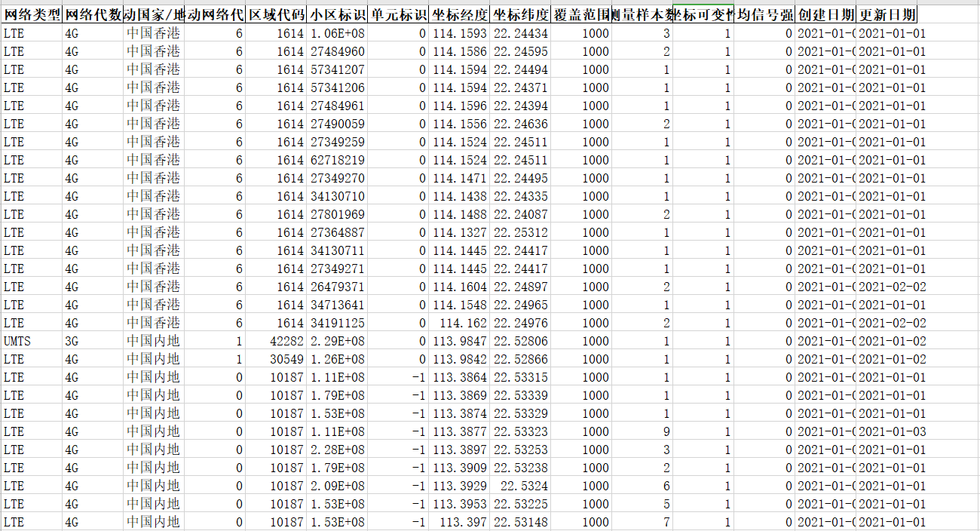The image size is (980, 531).
Task: Click the 坐标纬度 header cell
Action: tap(520, 14)
